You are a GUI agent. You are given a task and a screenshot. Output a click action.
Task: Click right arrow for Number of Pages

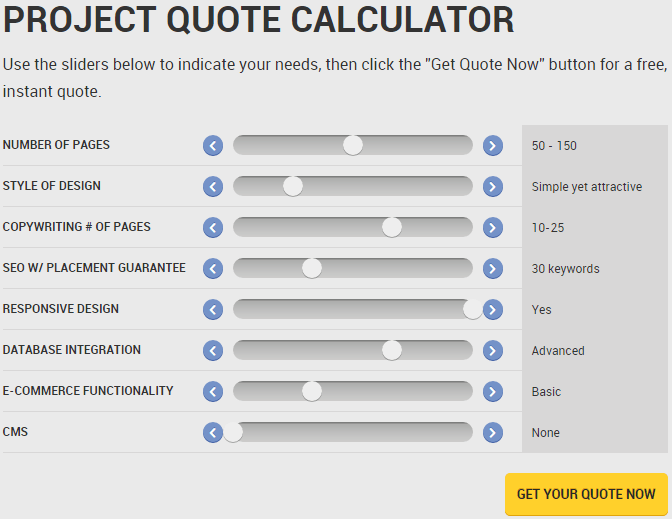(x=492, y=146)
